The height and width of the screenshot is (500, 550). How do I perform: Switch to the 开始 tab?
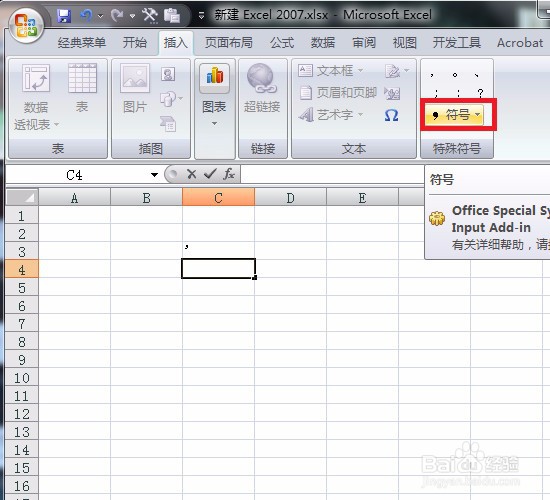pyautogui.click(x=135, y=42)
